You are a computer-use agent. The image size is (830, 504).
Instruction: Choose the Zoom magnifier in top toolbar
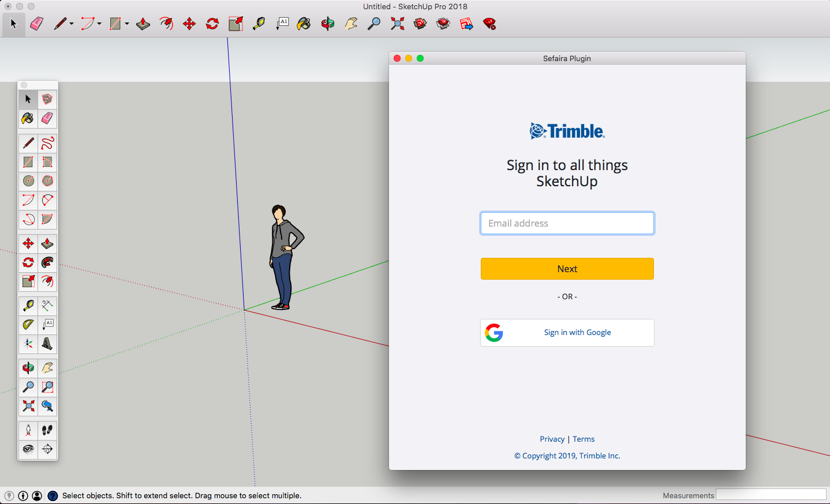pyautogui.click(x=374, y=24)
